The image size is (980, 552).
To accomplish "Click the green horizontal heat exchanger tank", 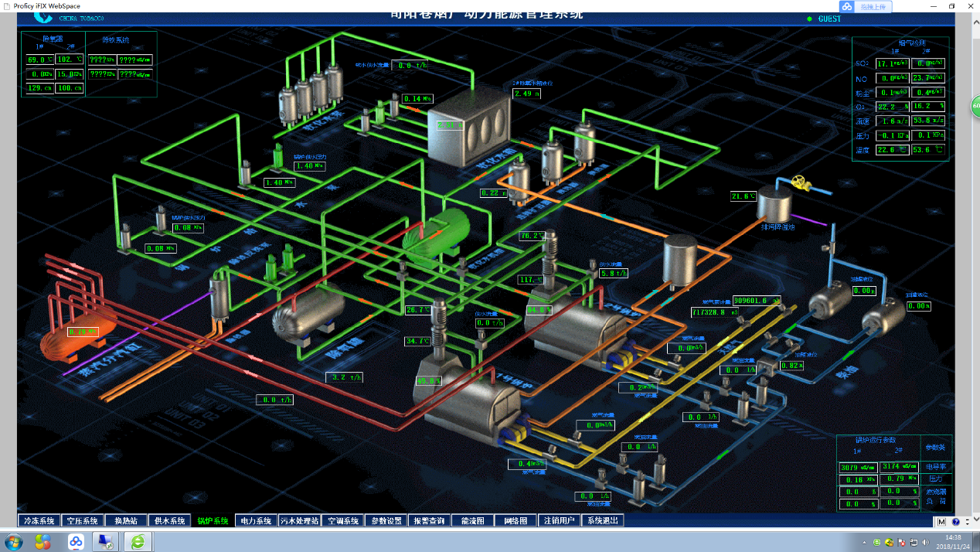I will coord(437,230).
